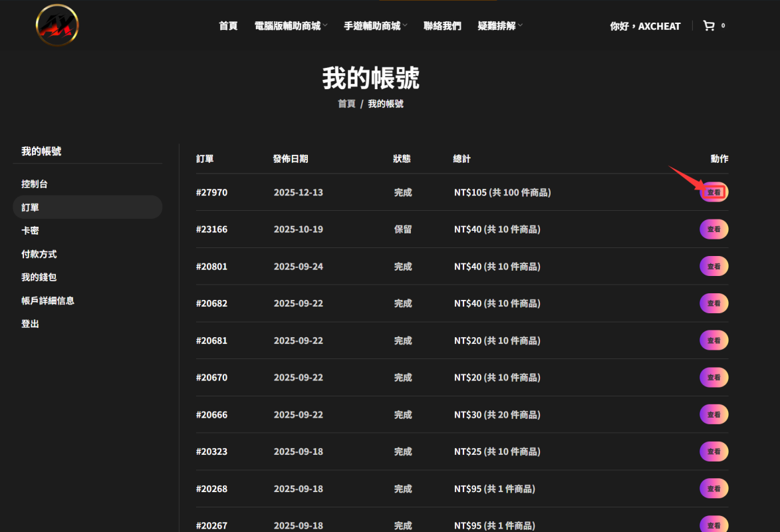The height and width of the screenshot is (532, 780).
Task: Expand the 疑難排解 menu
Action: point(499,26)
